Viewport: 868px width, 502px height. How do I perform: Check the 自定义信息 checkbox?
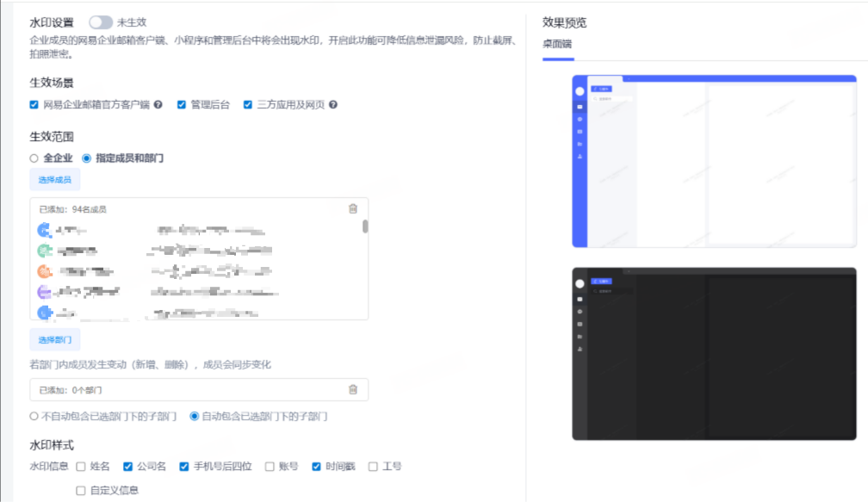[81, 491]
